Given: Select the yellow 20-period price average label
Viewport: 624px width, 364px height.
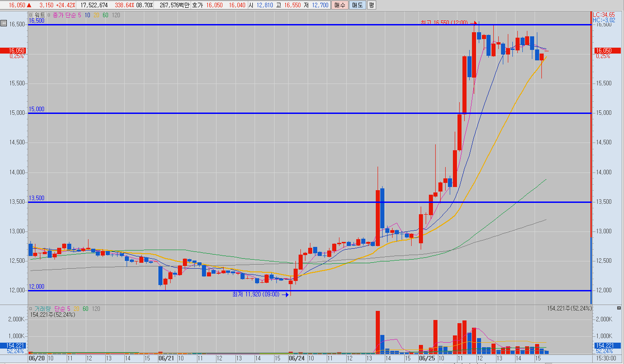Looking at the screenshot, I should click(x=96, y=15).
